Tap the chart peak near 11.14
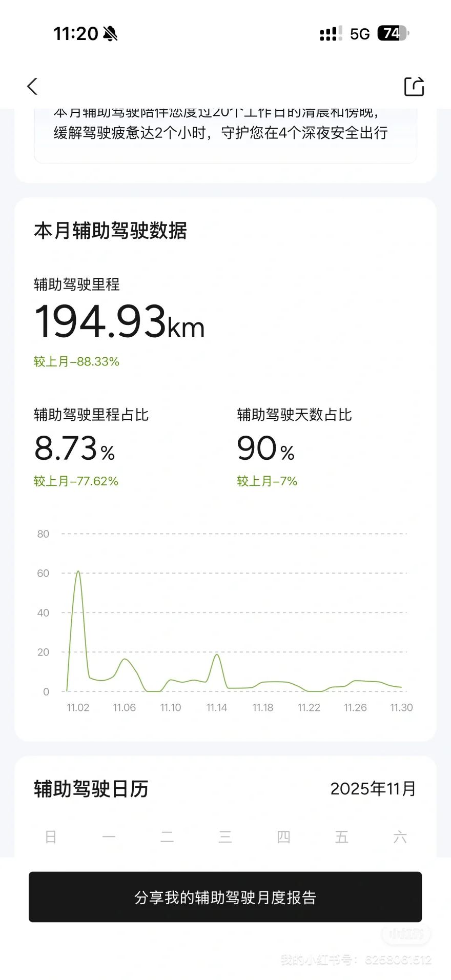This screenshot has width=451, height=980. (217, 655)
